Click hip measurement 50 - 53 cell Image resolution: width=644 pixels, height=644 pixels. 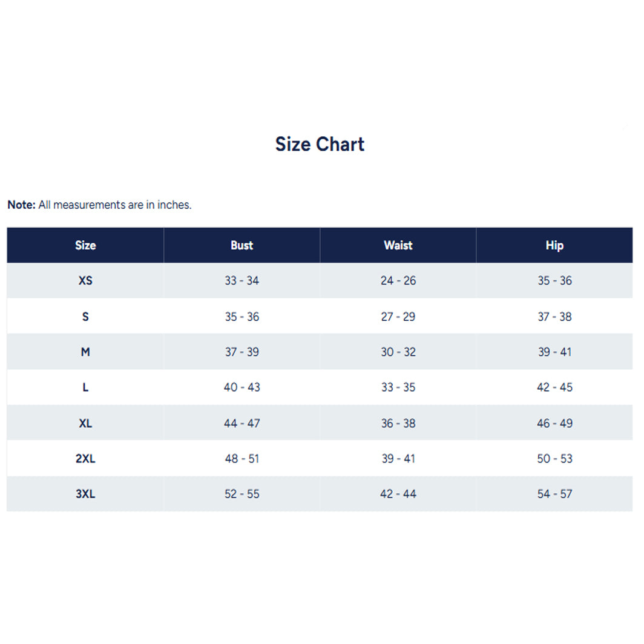click(554, 459)
